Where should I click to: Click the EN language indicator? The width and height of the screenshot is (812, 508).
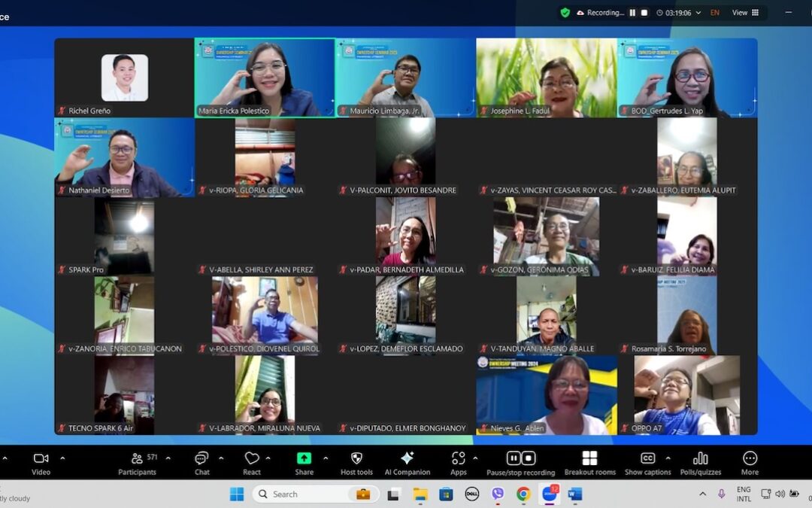coord(715,13)
